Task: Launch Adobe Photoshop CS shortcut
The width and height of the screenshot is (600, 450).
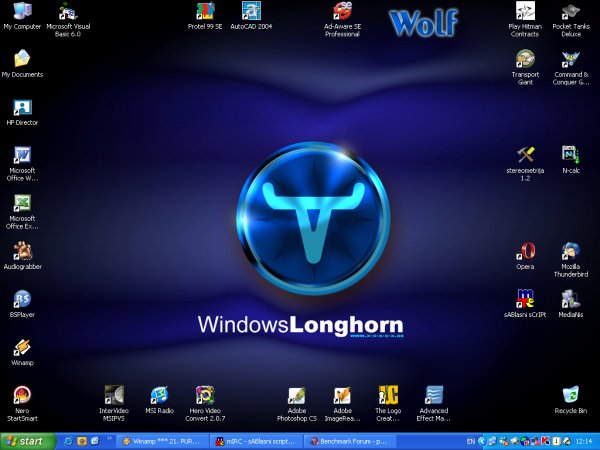Action: click(x=297, y=404)
